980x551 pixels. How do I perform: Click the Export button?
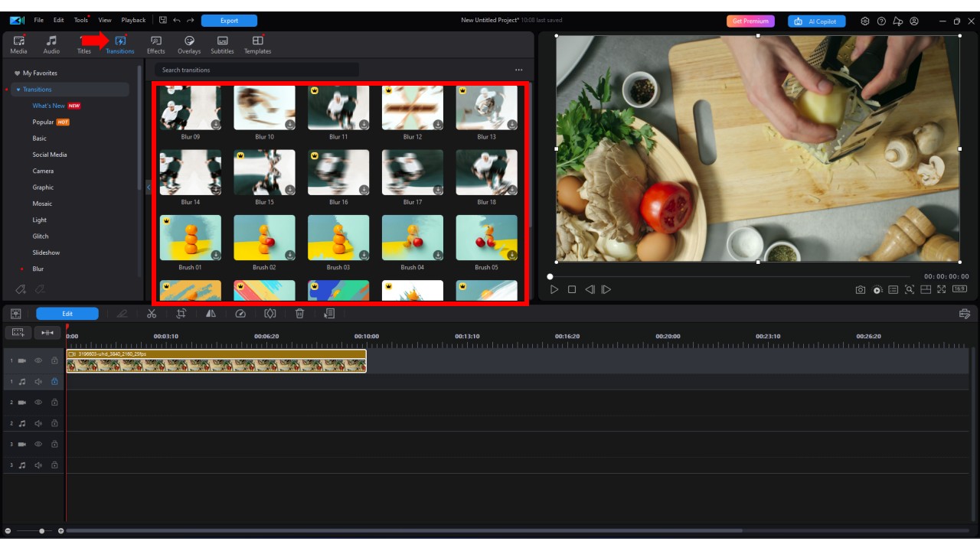coord(229,21)
